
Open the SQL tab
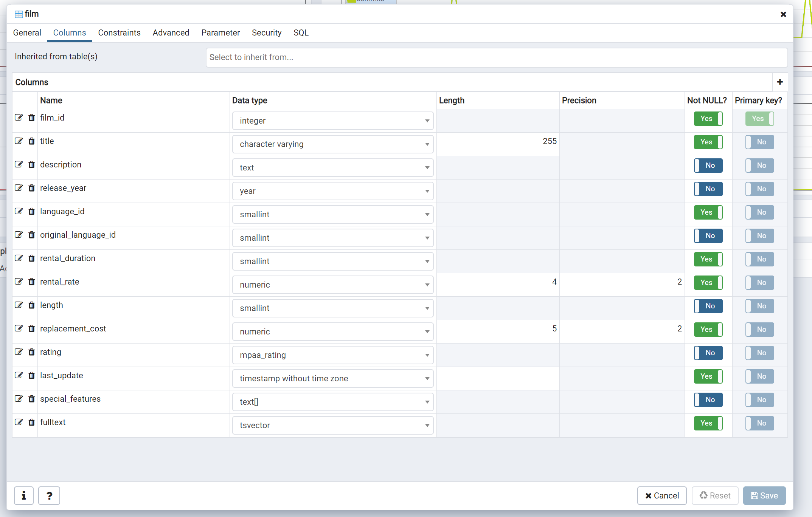[x=301, y=33]
